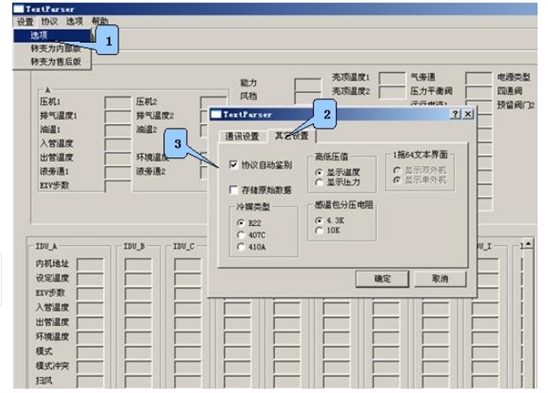This screenshot has height=393, width=548.
Task: Click the 确定 button
Action: (x=382, y=279)
